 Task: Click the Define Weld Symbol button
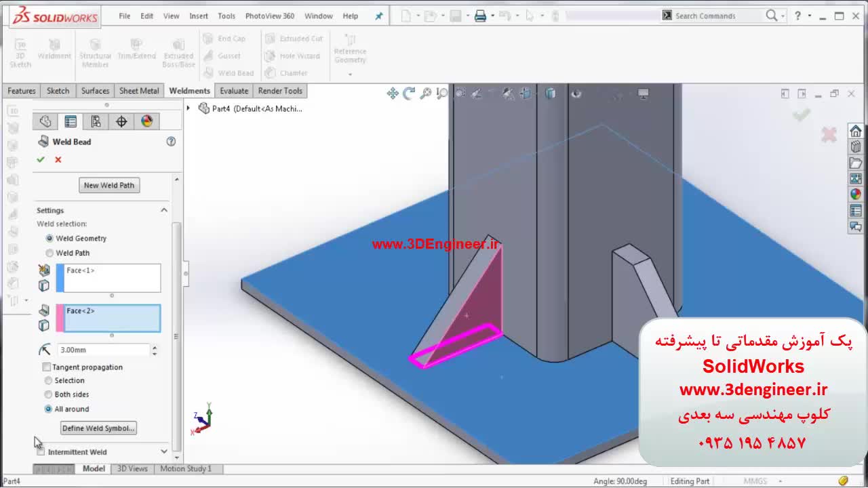pyautogui.click(x=98, y=428)
